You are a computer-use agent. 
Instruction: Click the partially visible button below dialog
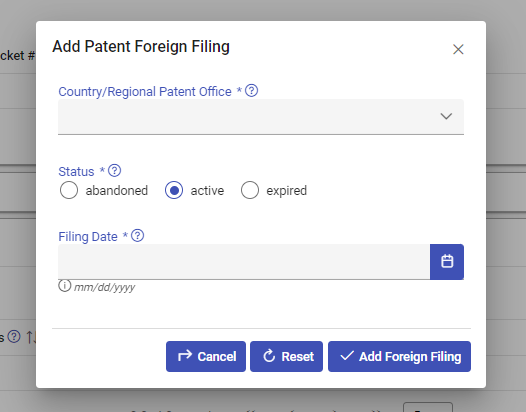[x=428, y=407]
